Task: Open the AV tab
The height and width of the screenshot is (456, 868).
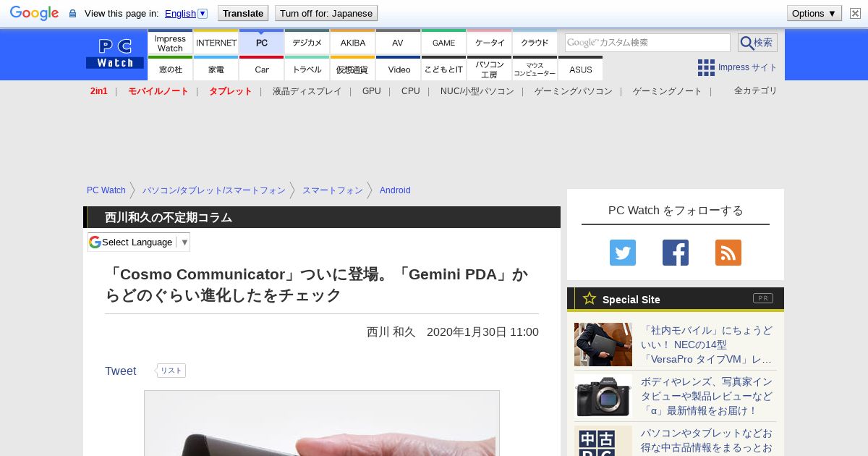Action: [x=399, y=43]
